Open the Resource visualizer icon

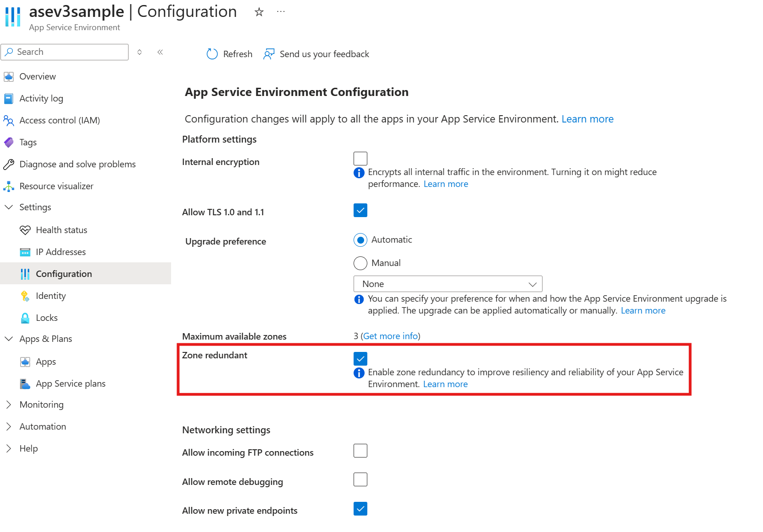(x=8, y=186)
